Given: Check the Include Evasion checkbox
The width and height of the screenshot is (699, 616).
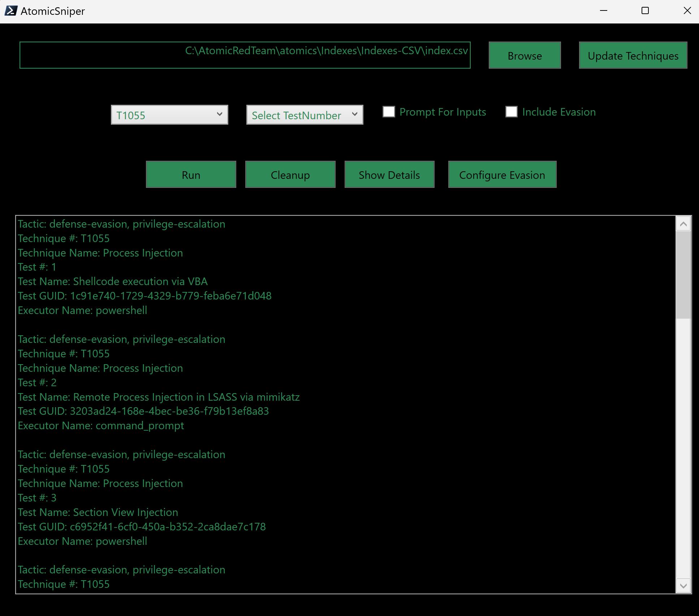Looking at the screenshot, I should [x=512, y=112].
